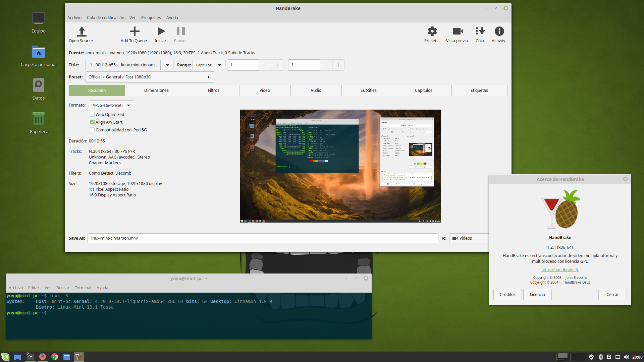The width and height of the screenshot is (644, 362).
Task: Click the Save As filename field
Action: tap(262, 238)
